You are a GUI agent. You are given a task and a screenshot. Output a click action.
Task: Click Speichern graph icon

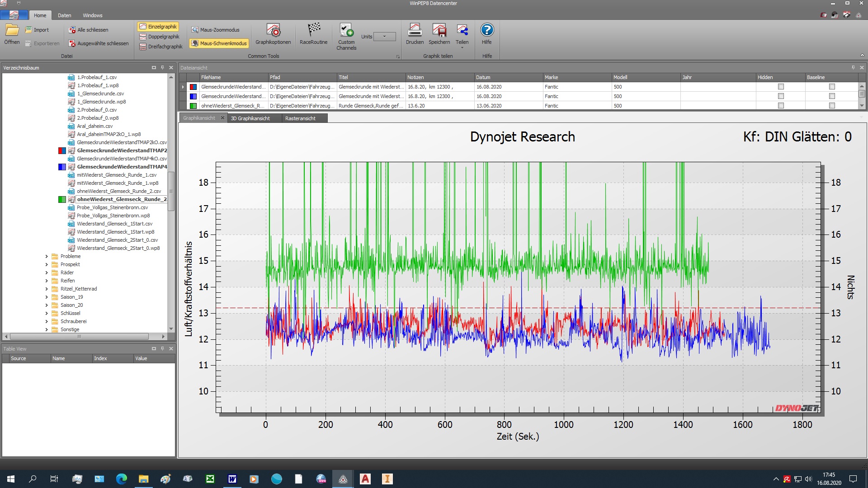439,31
